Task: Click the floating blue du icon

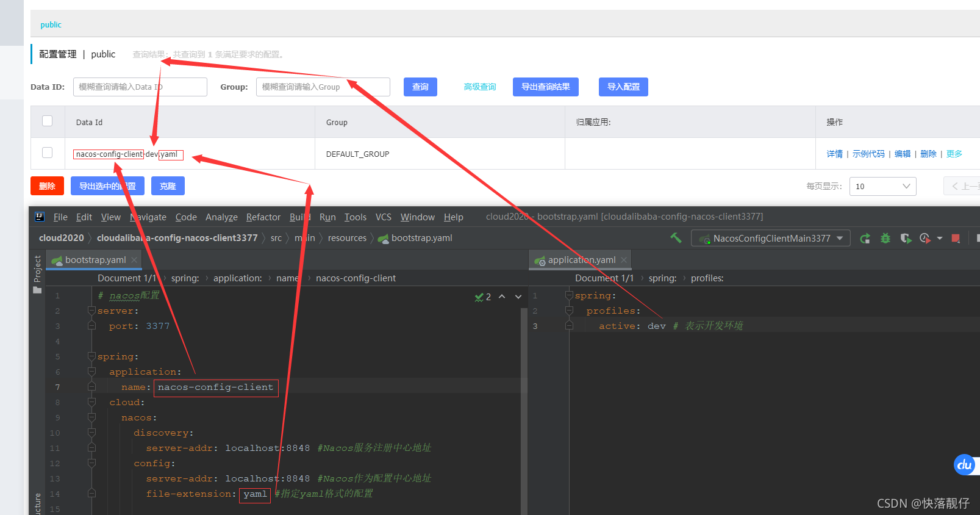Action: point(964,465)
